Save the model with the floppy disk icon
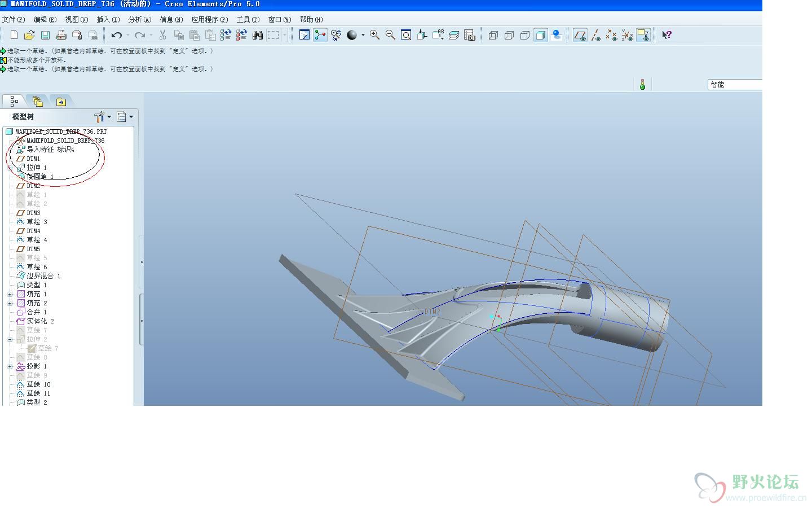 coord(45,35)
